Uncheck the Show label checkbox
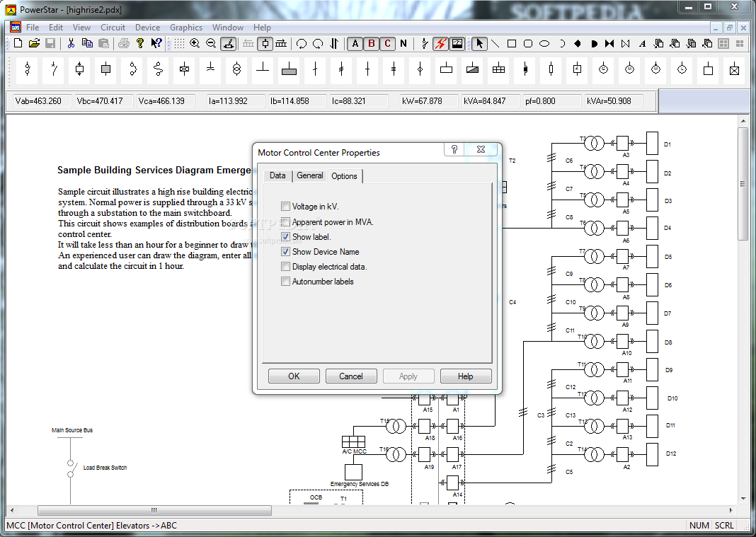This screenshot has height=537, width=756. click(285, 237)
